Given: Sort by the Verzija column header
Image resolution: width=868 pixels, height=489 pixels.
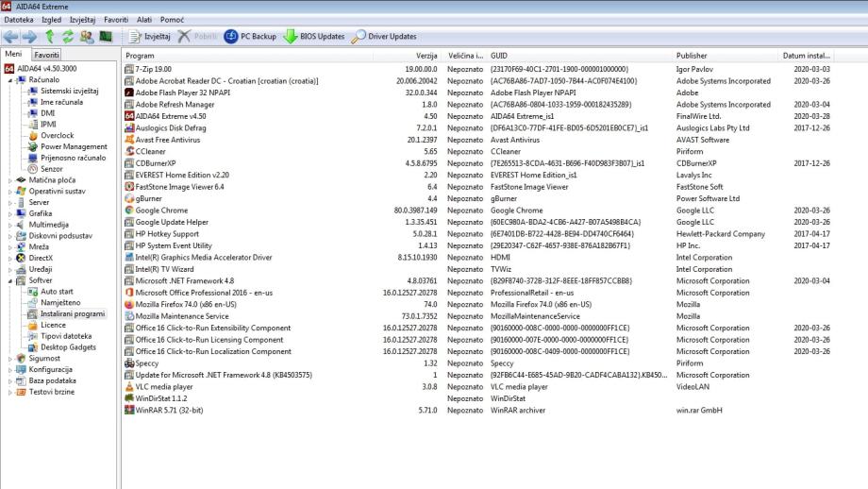Looking at the screenshot, I should tap(409, 56).
